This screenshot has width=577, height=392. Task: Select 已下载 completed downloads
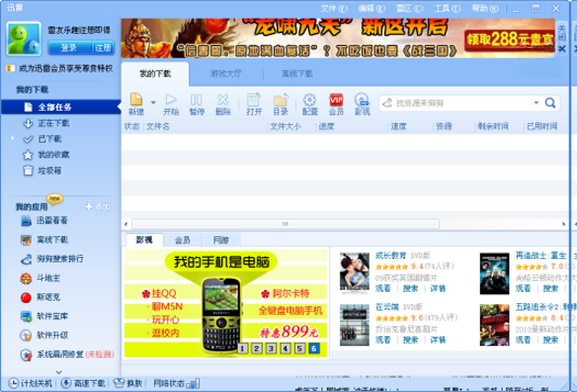pyautogui.click(x=42, y=139)
